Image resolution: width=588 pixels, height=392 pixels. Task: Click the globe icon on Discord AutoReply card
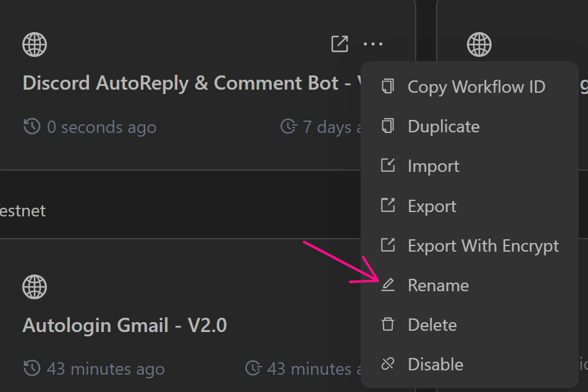tap(35, 45)
